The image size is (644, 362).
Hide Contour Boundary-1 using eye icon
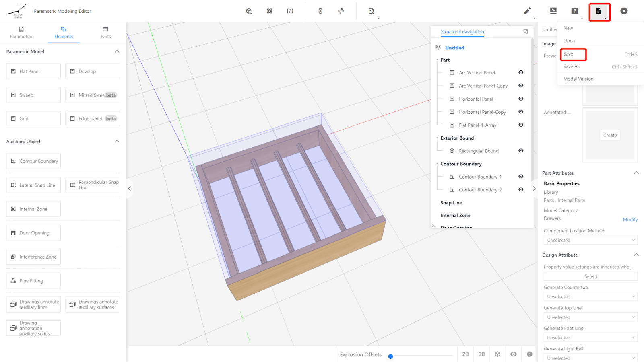coord(521,177)
